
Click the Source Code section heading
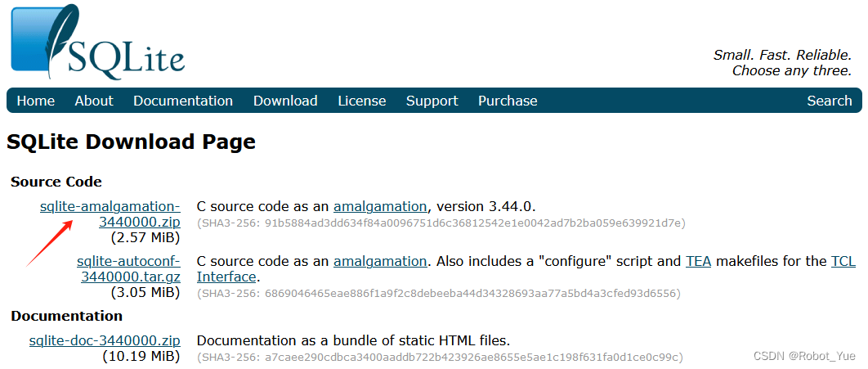[56, 182]
